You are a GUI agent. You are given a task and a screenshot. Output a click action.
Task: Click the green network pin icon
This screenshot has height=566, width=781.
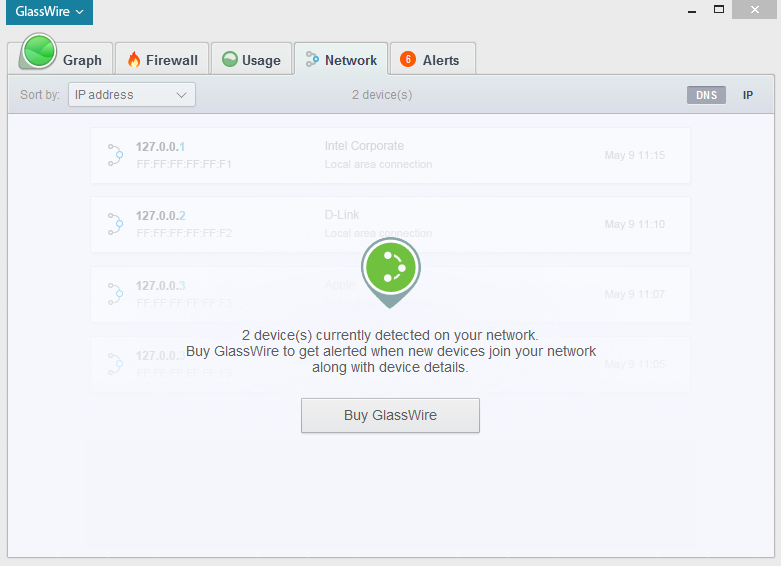(391, 272)
